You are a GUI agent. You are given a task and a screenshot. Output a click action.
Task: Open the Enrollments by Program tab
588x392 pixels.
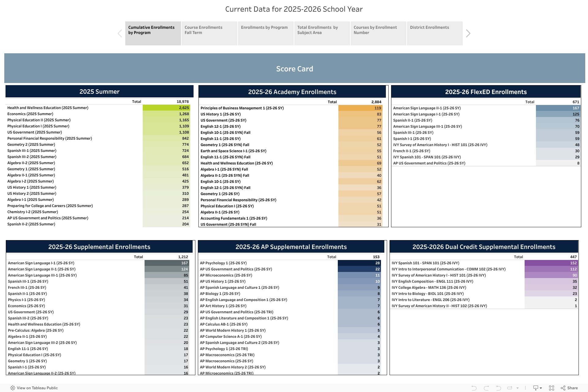266,33
